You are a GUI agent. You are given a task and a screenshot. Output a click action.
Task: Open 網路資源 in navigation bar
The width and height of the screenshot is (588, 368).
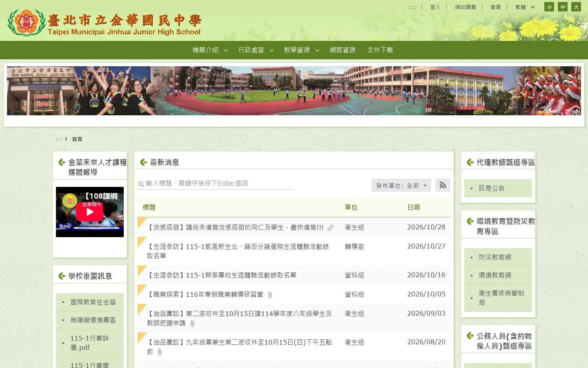click(343, 50)
